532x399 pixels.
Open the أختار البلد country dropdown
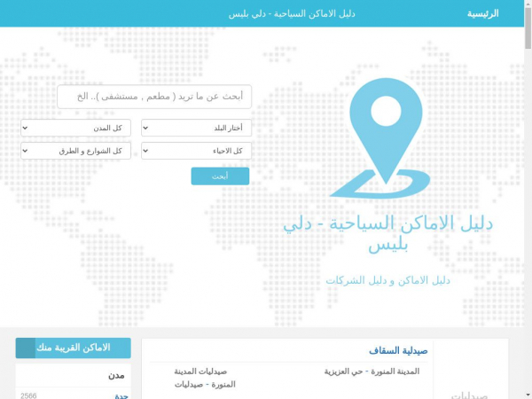click(x=197, y=128)
